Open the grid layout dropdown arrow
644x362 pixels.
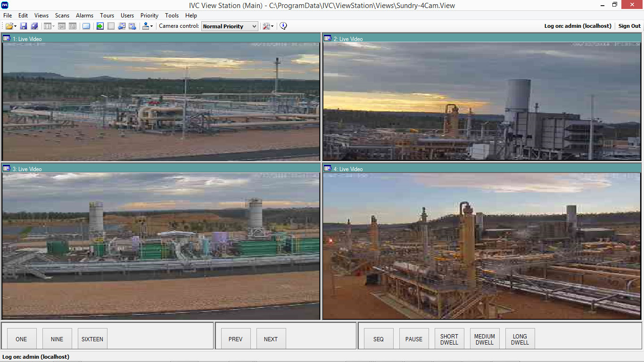54,26
